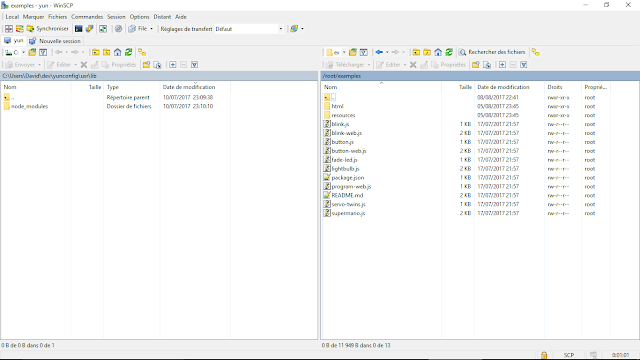
Task: Open the Local menu
Action: click(12, 17)
